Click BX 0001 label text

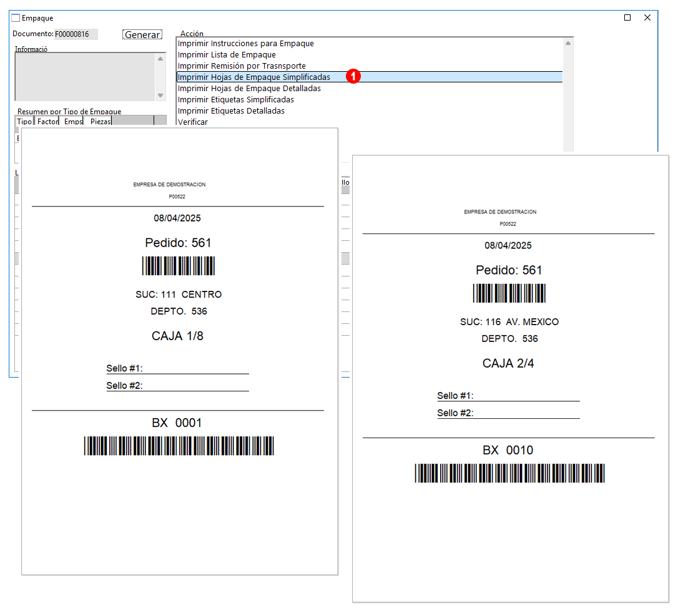point(177,423)
